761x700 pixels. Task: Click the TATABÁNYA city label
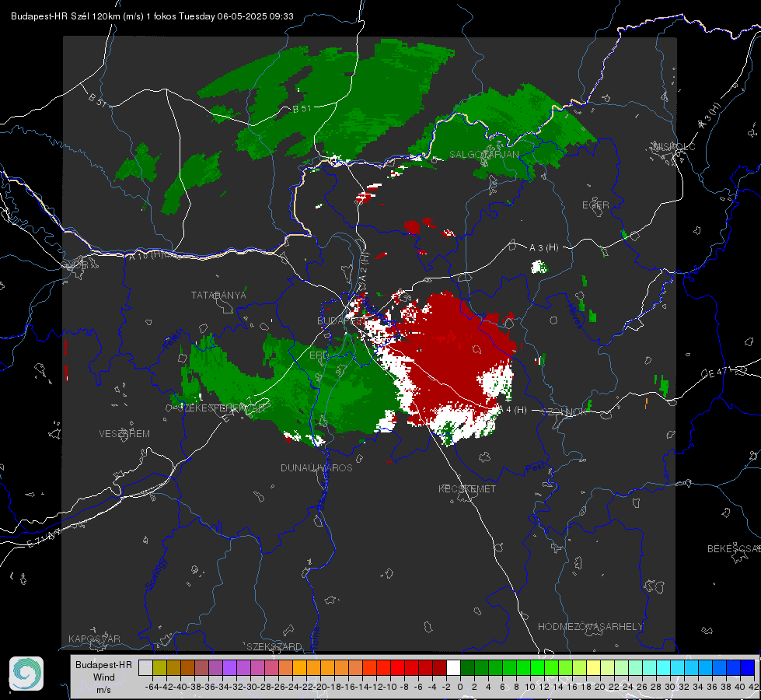pyautogui.click(x=218, y=295)
